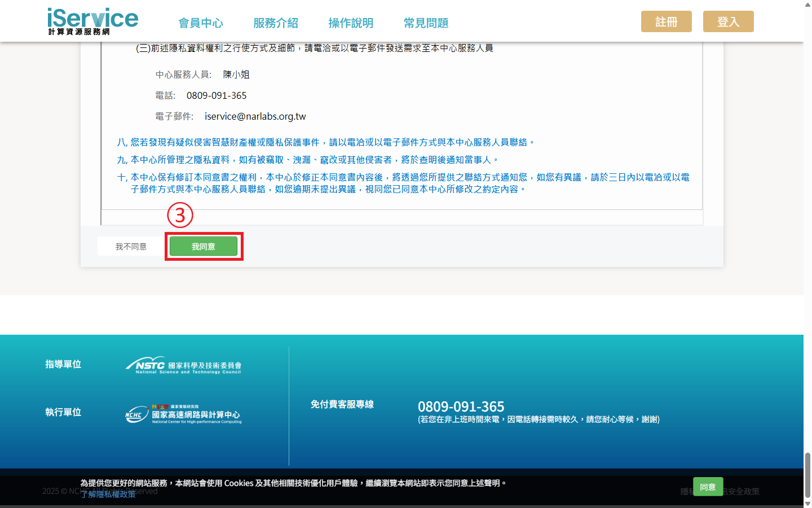Viewport: 812px width, 508px height.
Task: Click the NCHC center logo
Action: 183,414
